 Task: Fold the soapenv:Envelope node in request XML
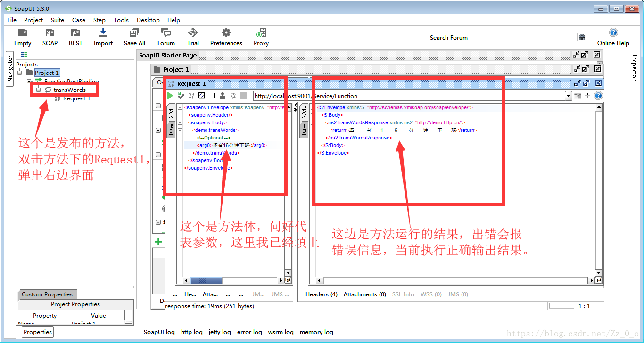pyautogui.click(x=180, y=107)
